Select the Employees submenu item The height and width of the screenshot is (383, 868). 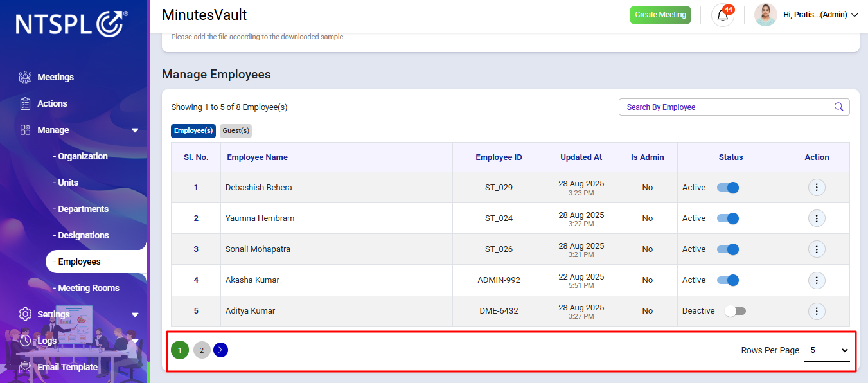[x=96, y=262]
